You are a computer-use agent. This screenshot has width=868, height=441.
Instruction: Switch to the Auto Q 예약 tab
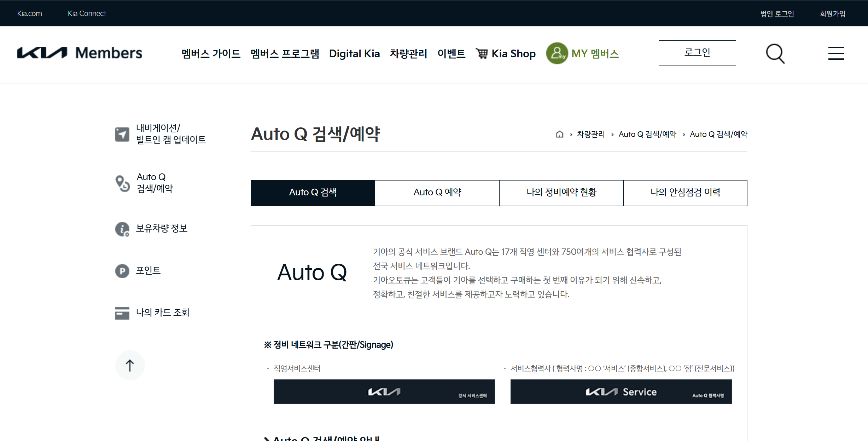(x=437, y=193)
